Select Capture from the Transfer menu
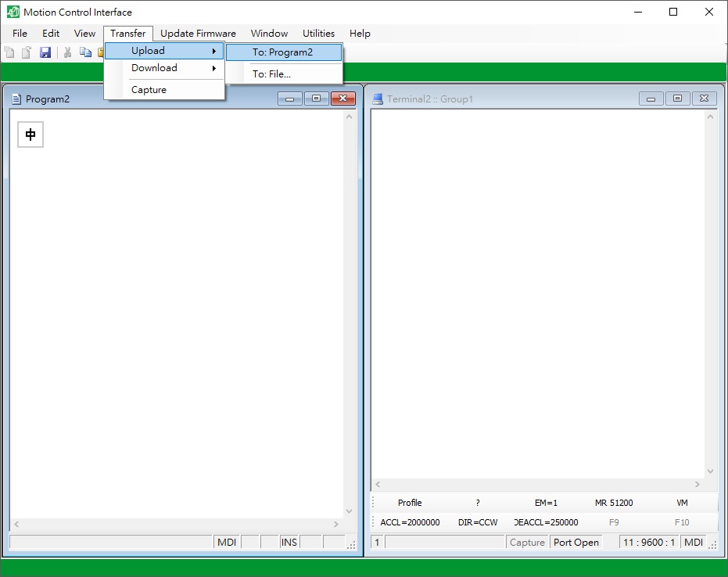This screenshot has width=728, height=577. pyautogui.click(x=149, y=90)
